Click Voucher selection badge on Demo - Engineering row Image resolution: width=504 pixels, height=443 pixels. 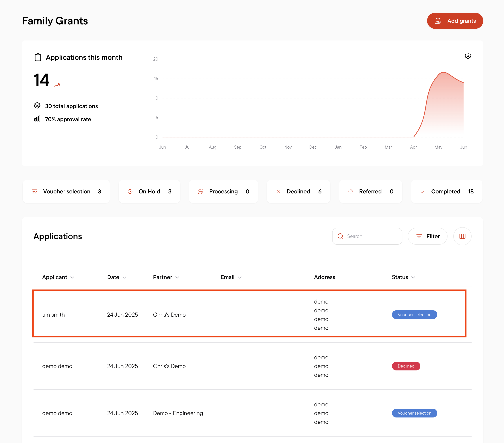click(414, 413)
